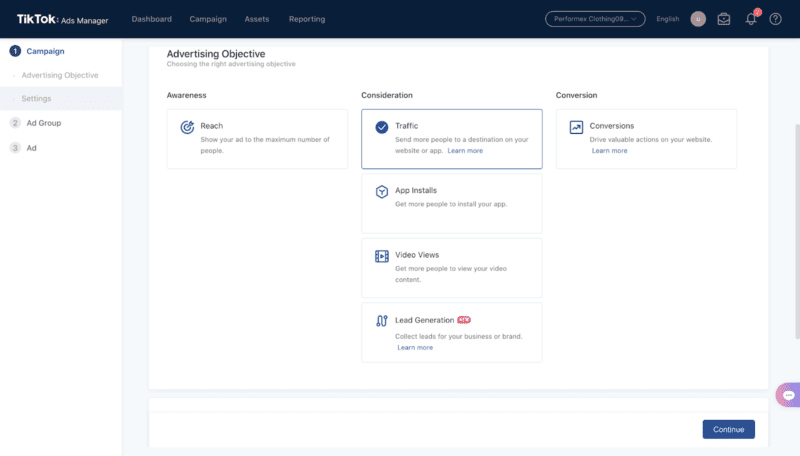Image resolution: width=800 pixels, height=456 pixels.
Task: Open the chat support bubble
Action: [788, 395]
